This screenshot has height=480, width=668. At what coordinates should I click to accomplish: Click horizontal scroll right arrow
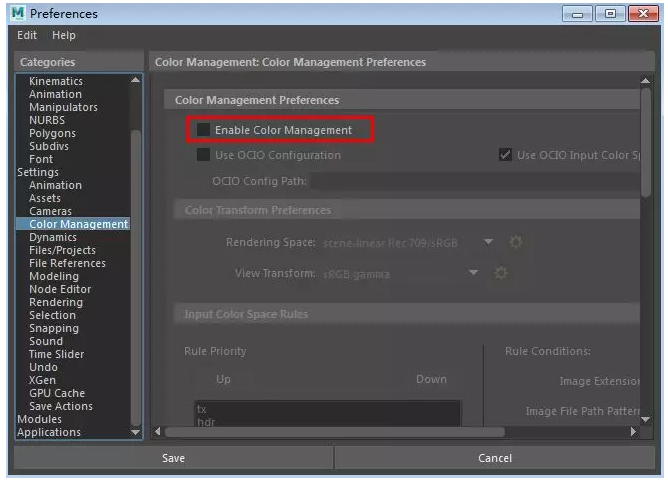pos(633,431)
